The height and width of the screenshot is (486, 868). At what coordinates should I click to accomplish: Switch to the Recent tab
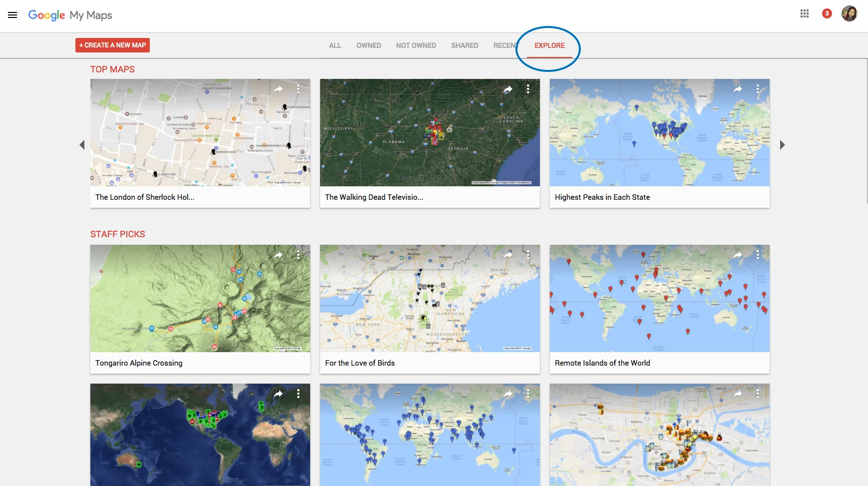pyautogui.click(x=506, y=45)
